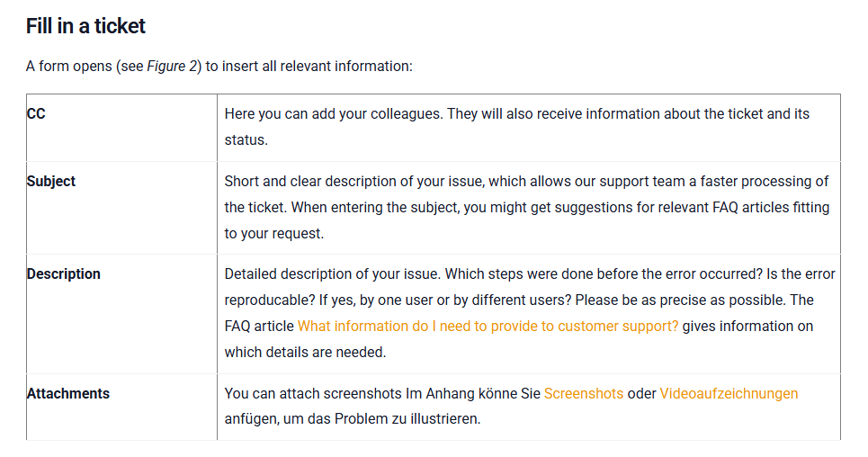
Task: Click the Subject description text cell
Action: [x=527, y=208]
